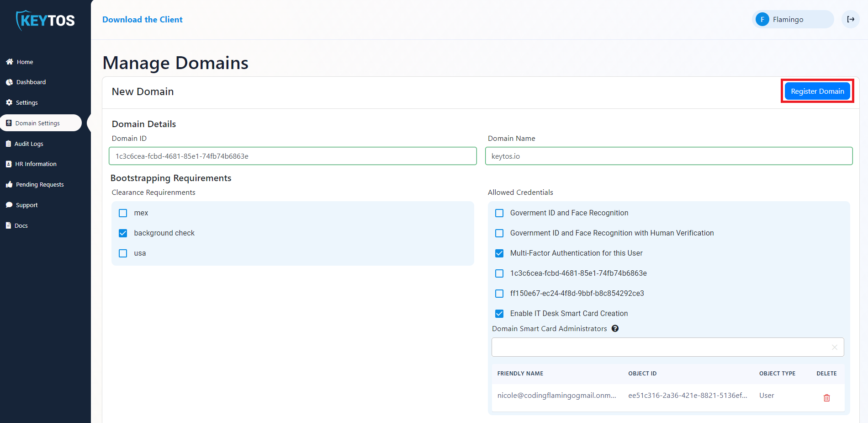Check the ff150e67-ec24 credential checkbox

point(499,294)
